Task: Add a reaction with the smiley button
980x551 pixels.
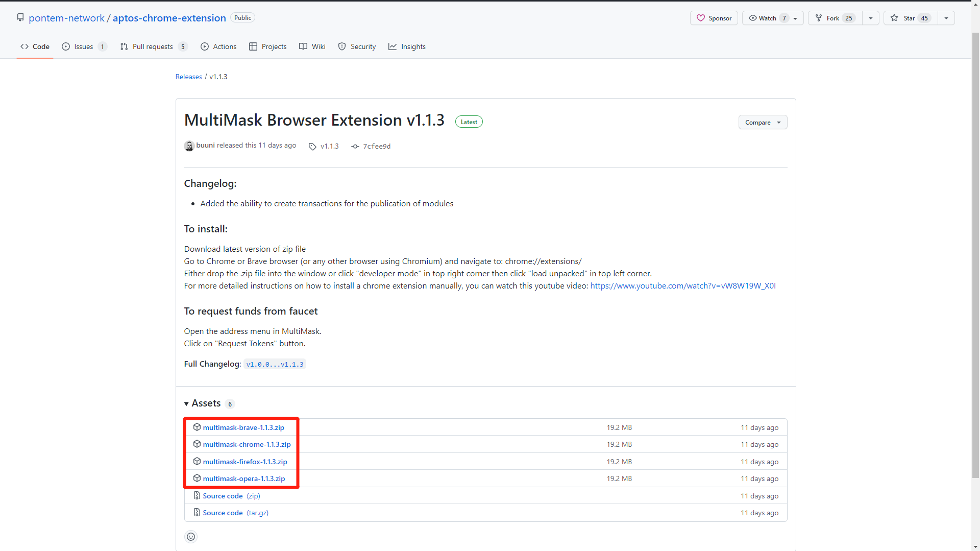Action: click(191, 537)
